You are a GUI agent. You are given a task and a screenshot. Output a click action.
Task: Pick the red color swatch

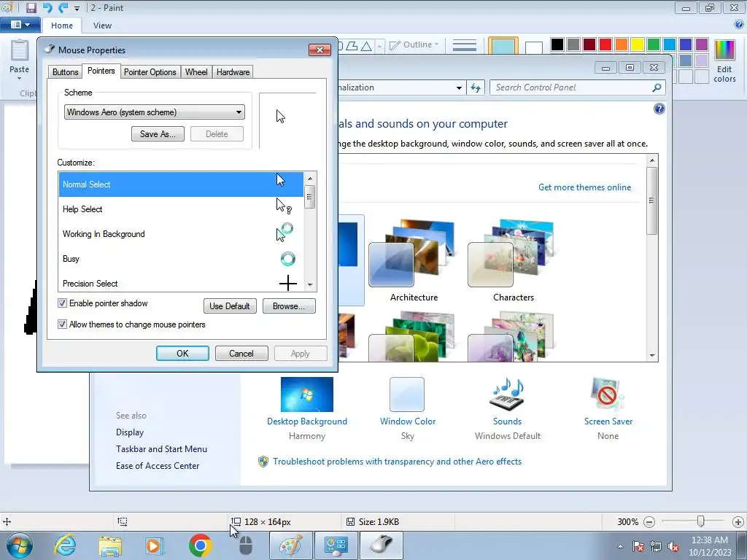pos(605,44)
